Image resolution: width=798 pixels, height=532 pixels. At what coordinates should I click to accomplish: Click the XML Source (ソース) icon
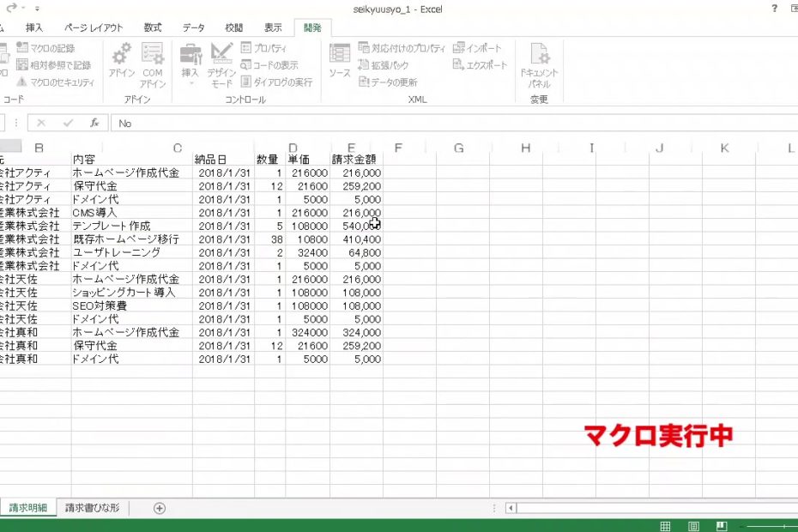coord(340,62)
